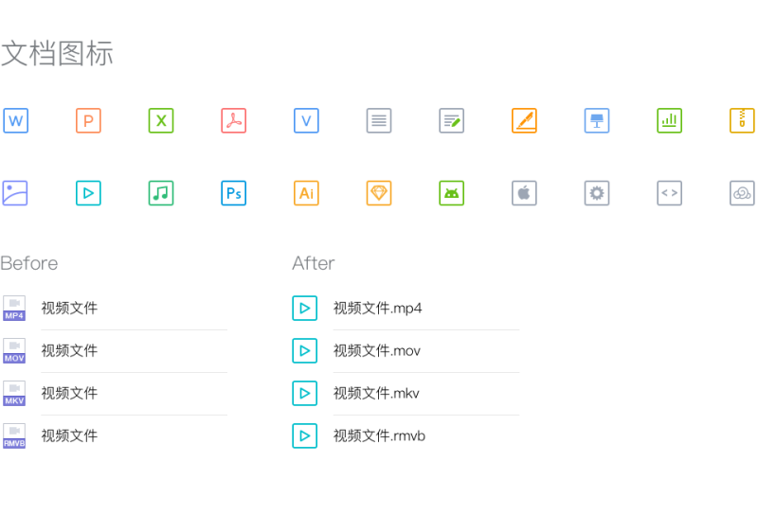Open the 视频文件.rmvb list entry
The height and width of the screenshot is (532, 758).
click(406, 436)
